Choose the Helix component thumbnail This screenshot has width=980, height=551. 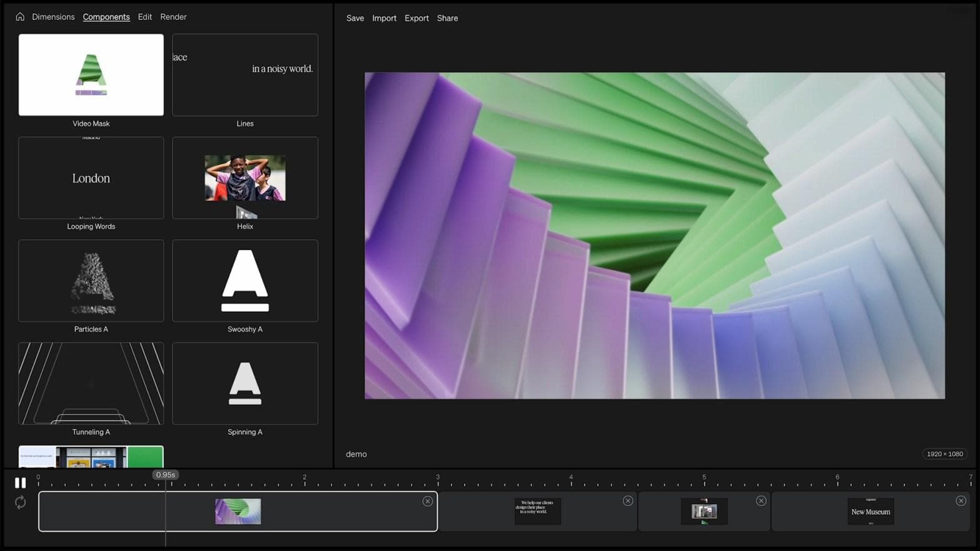click(x=245, y=178)
